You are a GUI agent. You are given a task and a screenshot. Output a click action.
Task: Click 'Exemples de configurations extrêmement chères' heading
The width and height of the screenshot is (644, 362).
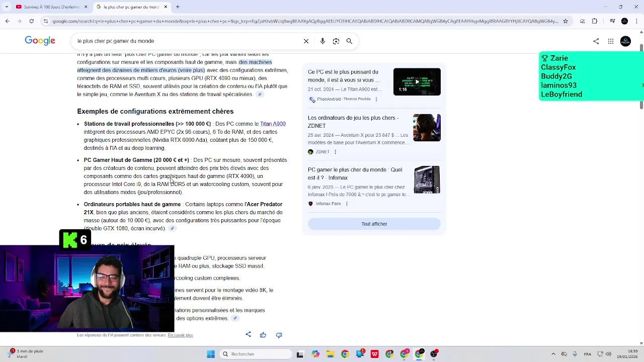point(155,112)
